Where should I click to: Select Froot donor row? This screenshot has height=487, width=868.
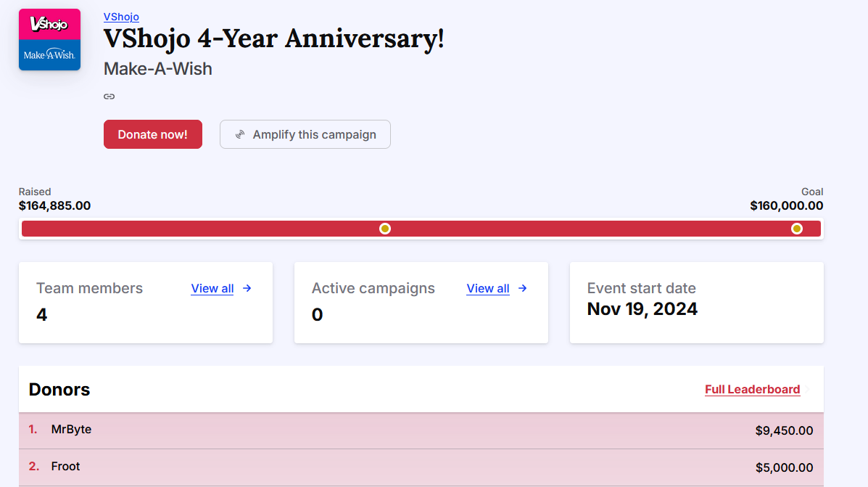[x=421, y=467]
